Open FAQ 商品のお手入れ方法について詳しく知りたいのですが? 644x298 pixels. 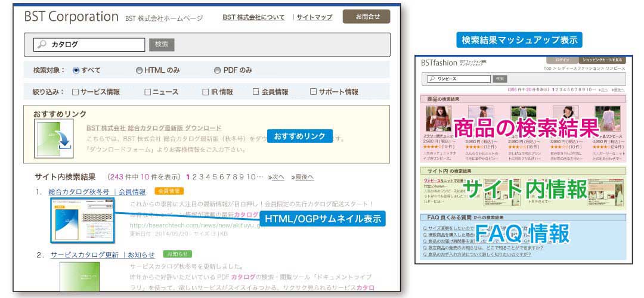(x=477, y=254)
